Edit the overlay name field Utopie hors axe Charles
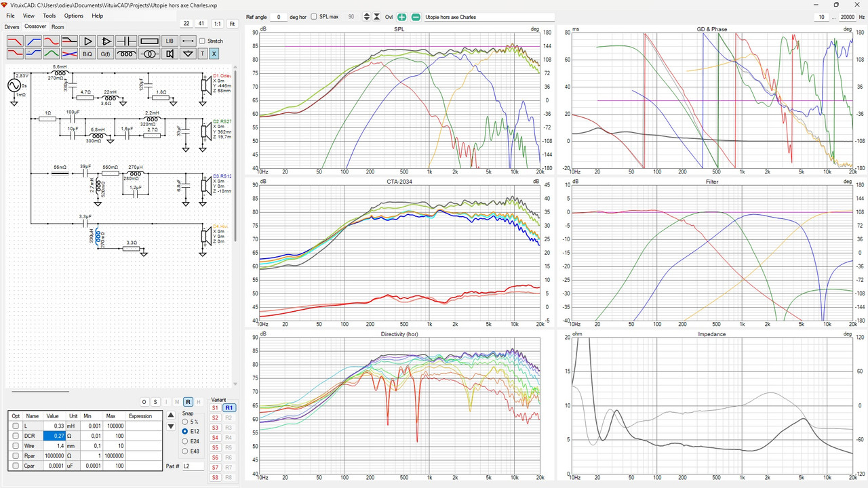Image resolution: width=868 pixels, height=488 pixels. tap(488, 16)
